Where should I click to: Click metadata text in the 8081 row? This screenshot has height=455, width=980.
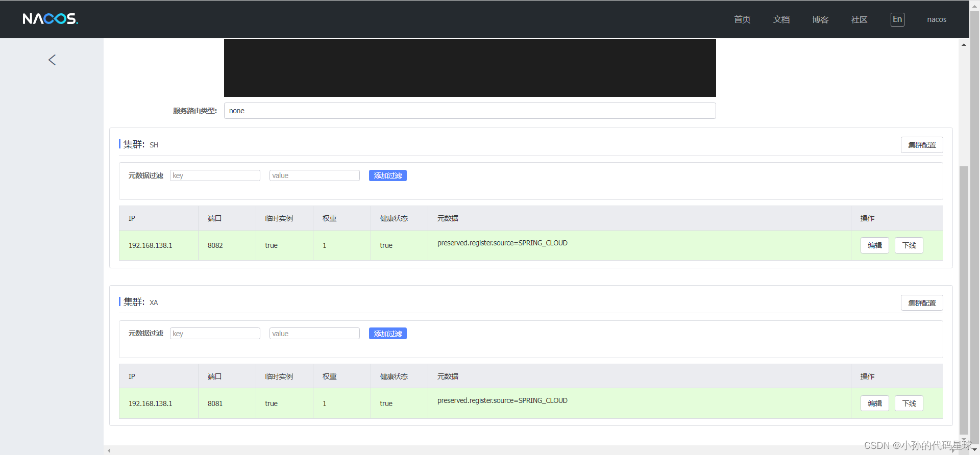502,400
